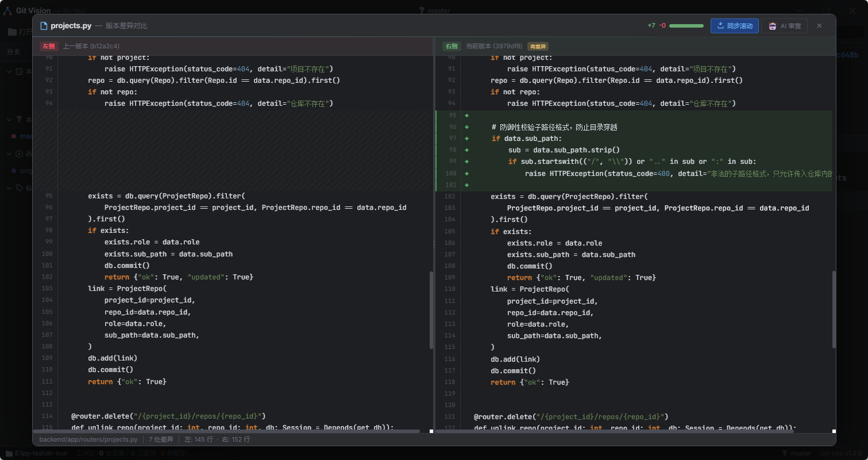Click the 上一版本 (b12a2c4) label
Viewport: 868px width, 460px height.
91,46
